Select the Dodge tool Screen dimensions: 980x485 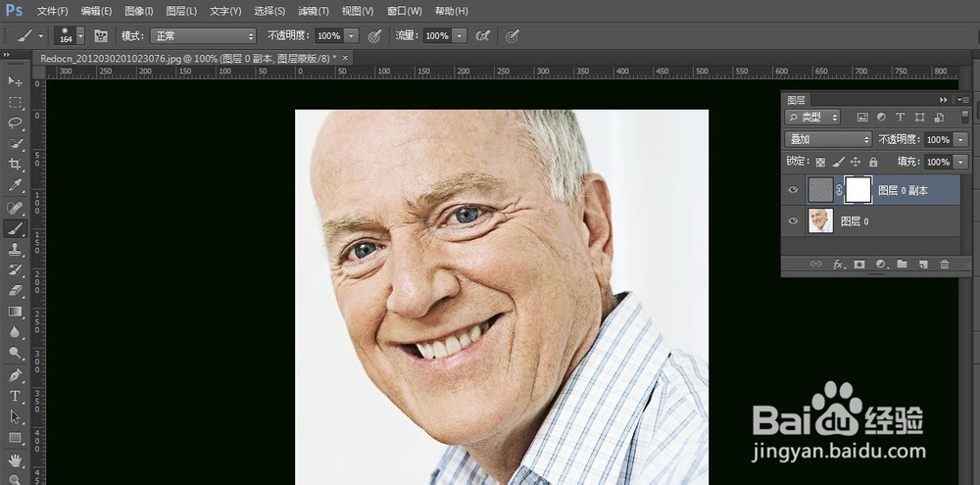pyautogui.click(x=15, y=353)
